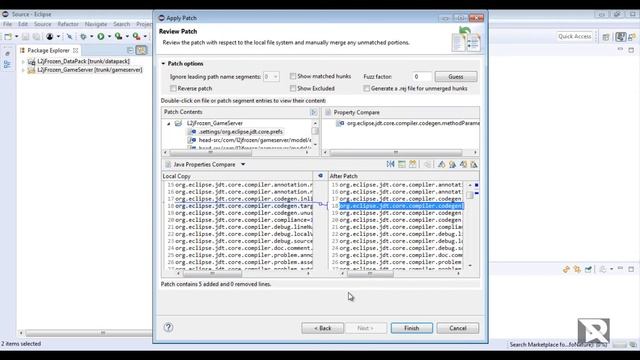Click the Guess button
The height and width of the screenshot is (360, 640).
pyautogui.click(x=456, y=76)
